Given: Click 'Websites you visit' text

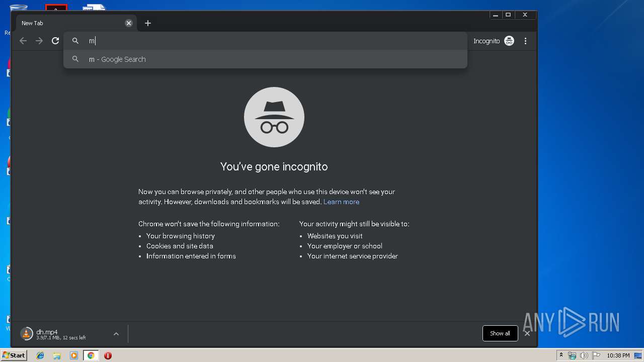Looking at the screenshot, I should [335, 236].
